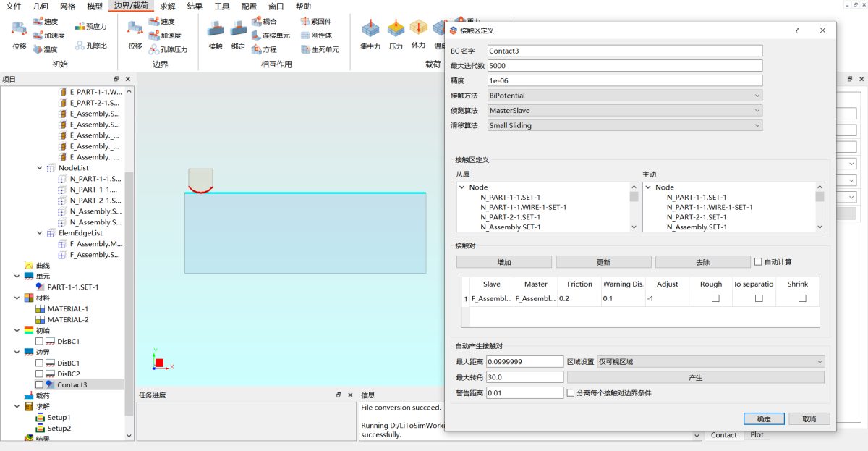
Task: Collapse the Node group in the 从属 list
Action: click(x=462, y=187)
